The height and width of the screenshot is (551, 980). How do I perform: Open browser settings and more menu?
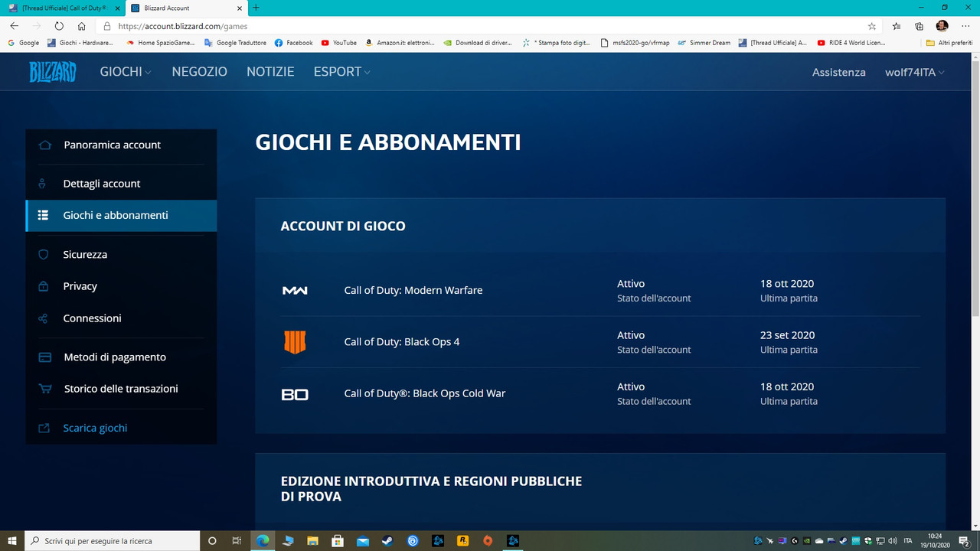coord(965,25)
